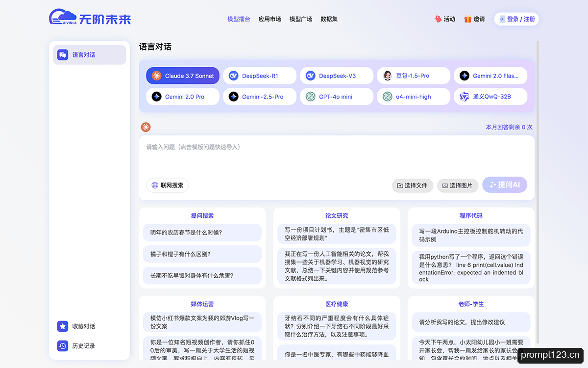588x368 pixels.
Task: Go to the 模型广场 tab
Action: coord(301,19)
